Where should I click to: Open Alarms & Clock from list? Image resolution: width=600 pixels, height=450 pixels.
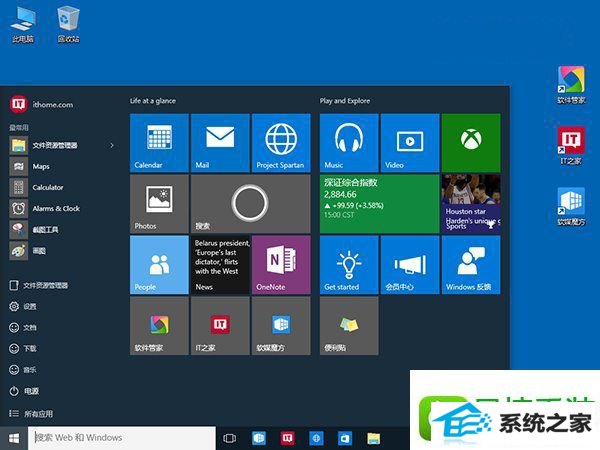[61, 209]
